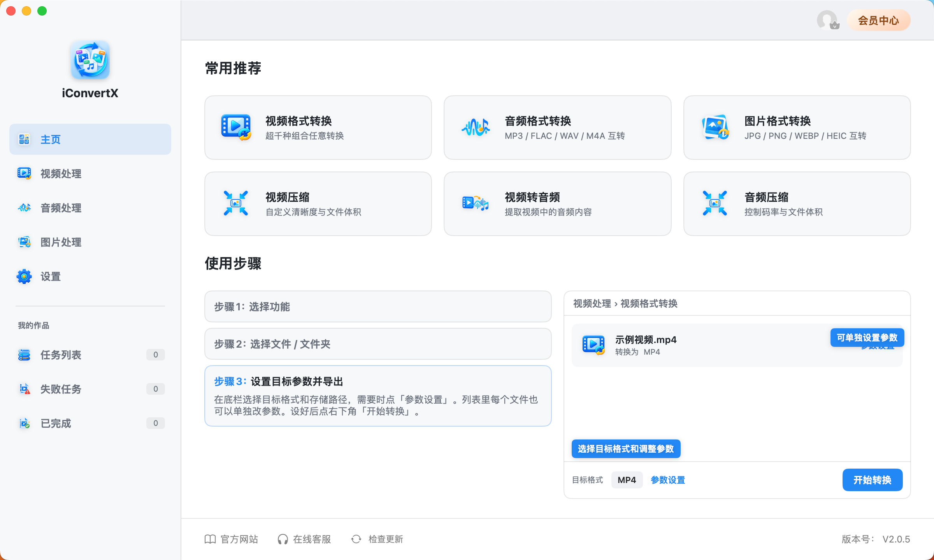The width and height of the screenshot is (934, 560).
Task: Open the 官方网站 link
Action: pyautogui.click(x=231, y=539)
